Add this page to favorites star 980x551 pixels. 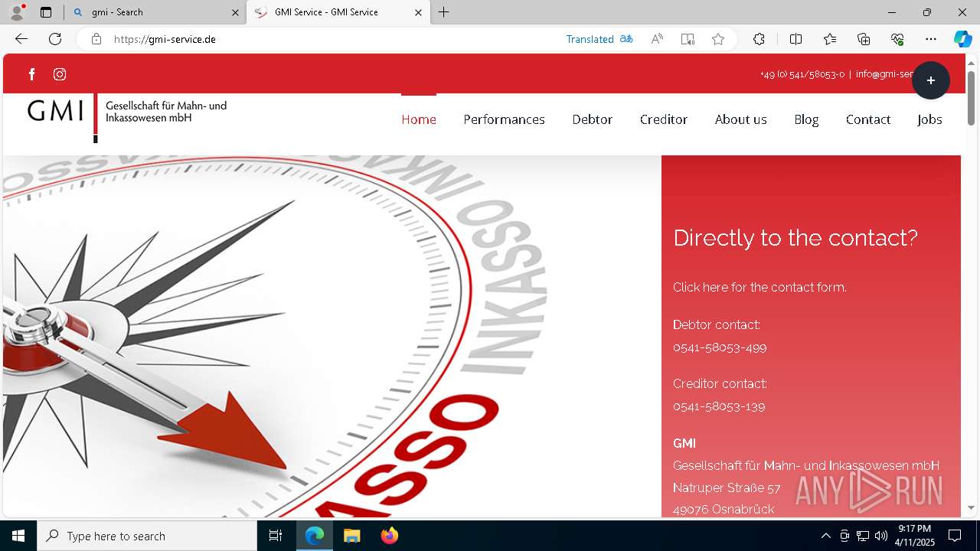click(717, 39)
